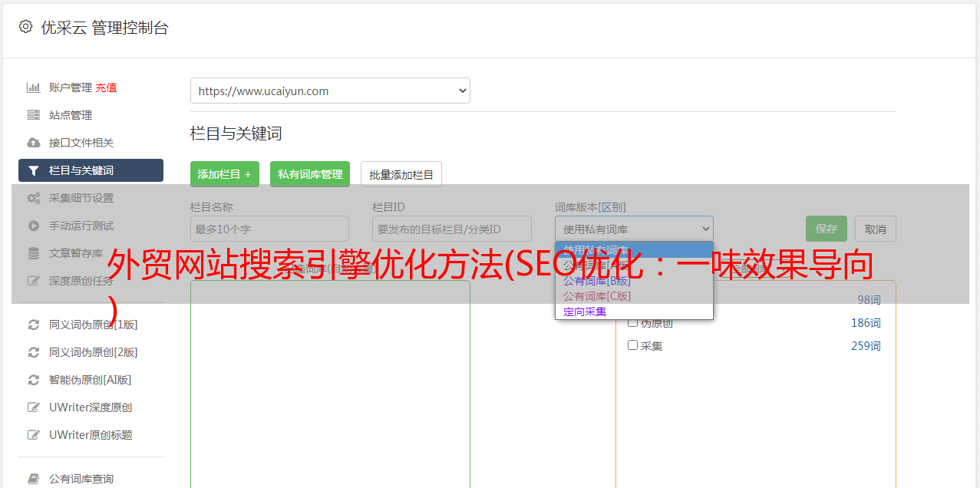
Task: Open the site URL dropdown https://www.ucaiyun.com
Action: coord(330,91)
